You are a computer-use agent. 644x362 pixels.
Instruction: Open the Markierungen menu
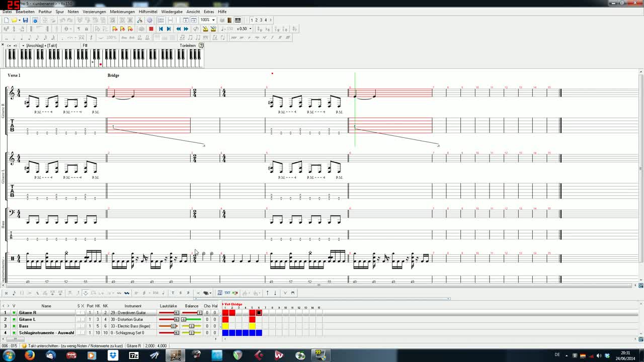click(x=122, y=12)
